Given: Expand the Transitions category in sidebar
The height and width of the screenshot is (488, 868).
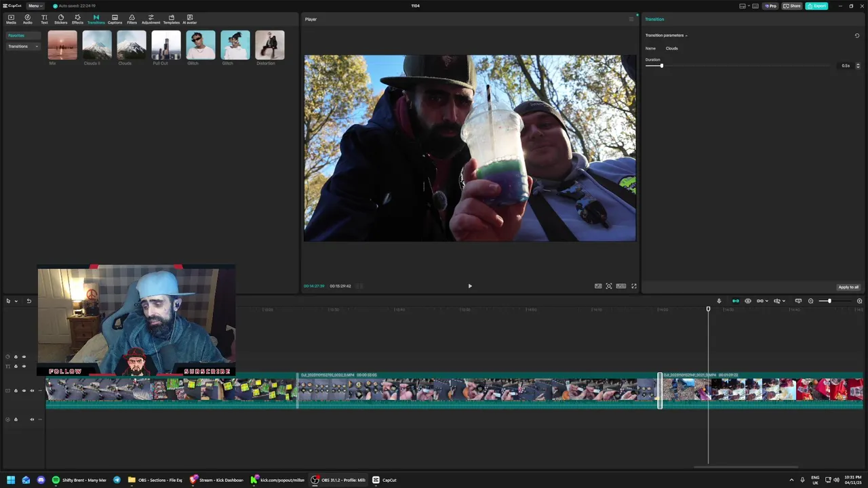Looking at the screenshot, I should [x=23, y=46].
